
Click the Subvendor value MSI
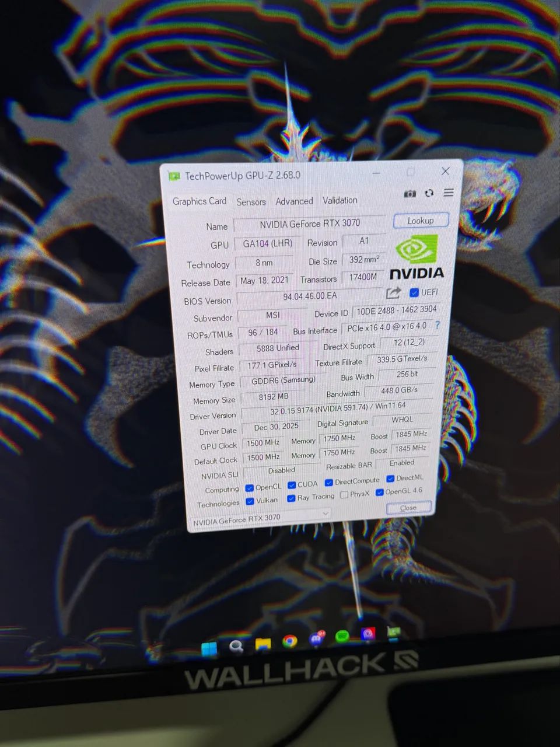click(x=272, y=315)
